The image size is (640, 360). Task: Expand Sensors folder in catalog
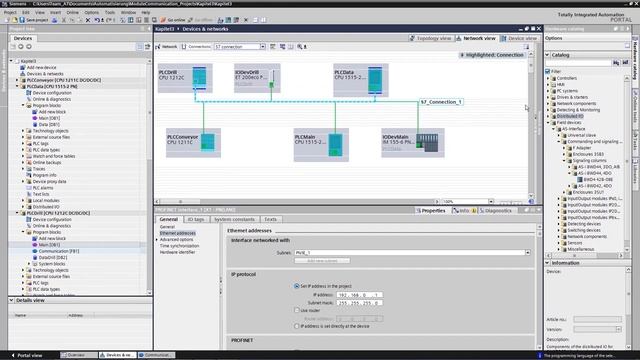point(559,243)
